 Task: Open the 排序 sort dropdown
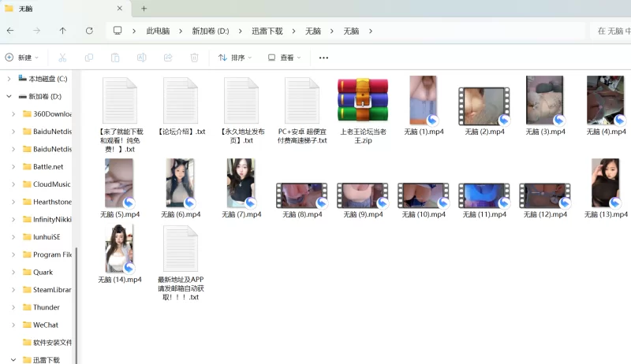click(235, 58)
